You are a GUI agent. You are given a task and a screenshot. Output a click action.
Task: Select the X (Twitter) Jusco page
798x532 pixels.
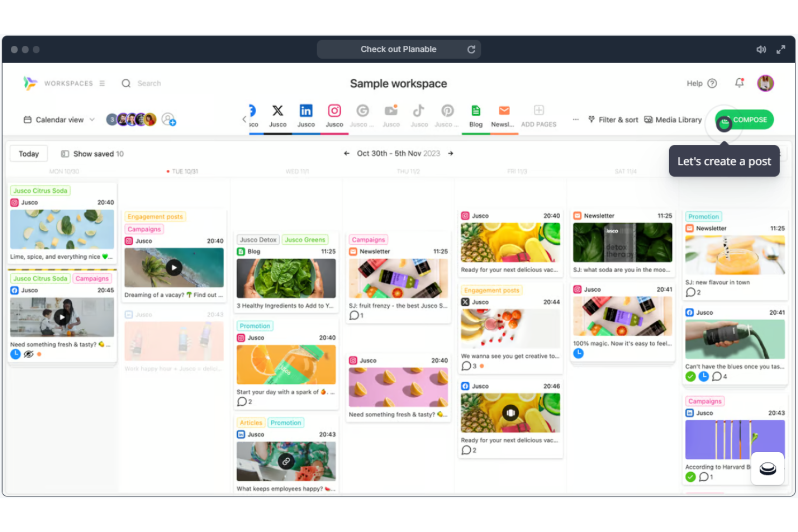point(278,116)
